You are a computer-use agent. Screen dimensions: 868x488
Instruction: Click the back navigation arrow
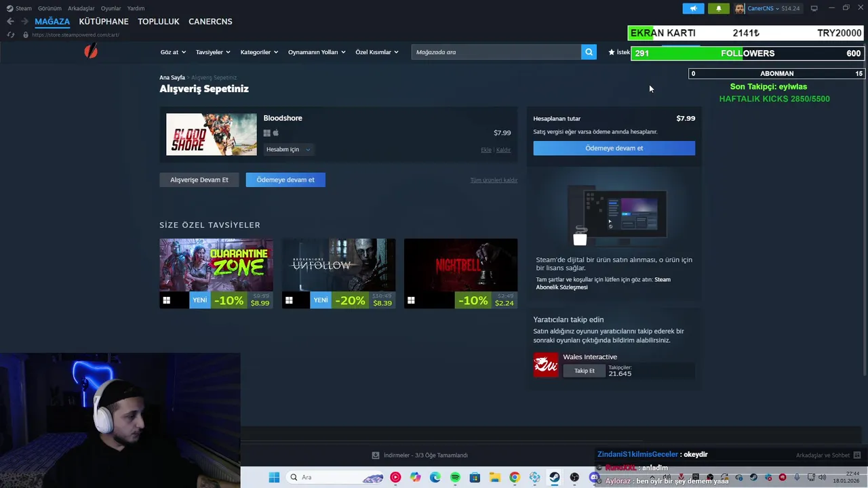pos(10,22)
